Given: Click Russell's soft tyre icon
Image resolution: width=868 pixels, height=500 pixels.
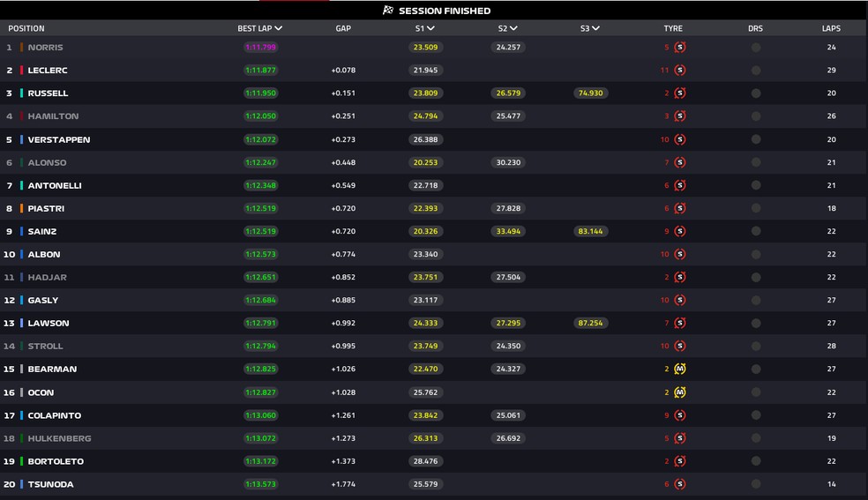Looking at the screenshot, I should click(x=680, y=93).
